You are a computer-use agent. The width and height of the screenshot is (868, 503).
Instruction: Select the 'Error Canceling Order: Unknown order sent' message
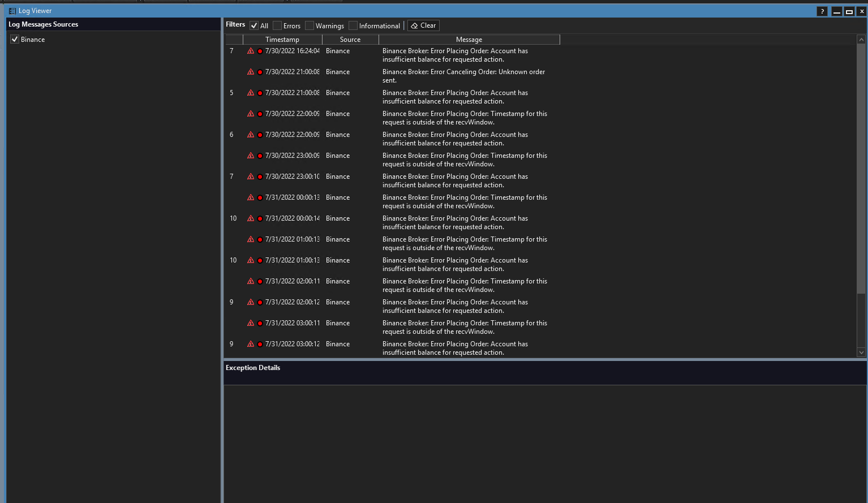pos(463,76)
